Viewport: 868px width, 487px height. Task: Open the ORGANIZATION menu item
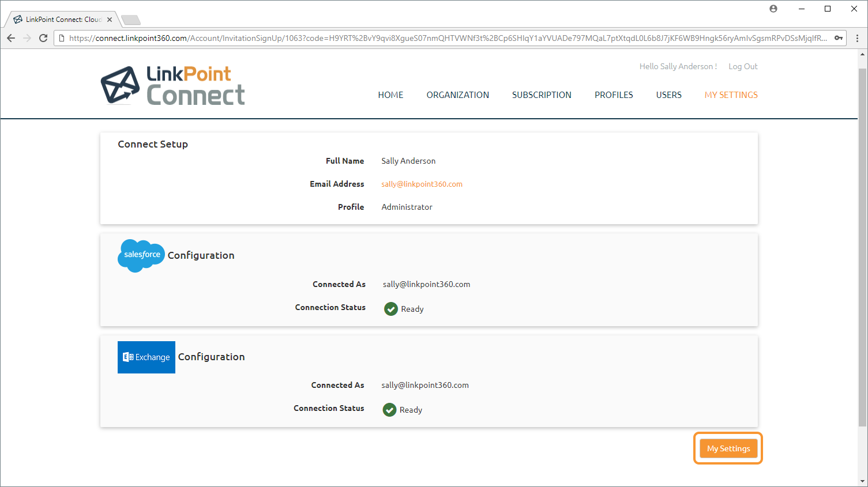[458, 95]
